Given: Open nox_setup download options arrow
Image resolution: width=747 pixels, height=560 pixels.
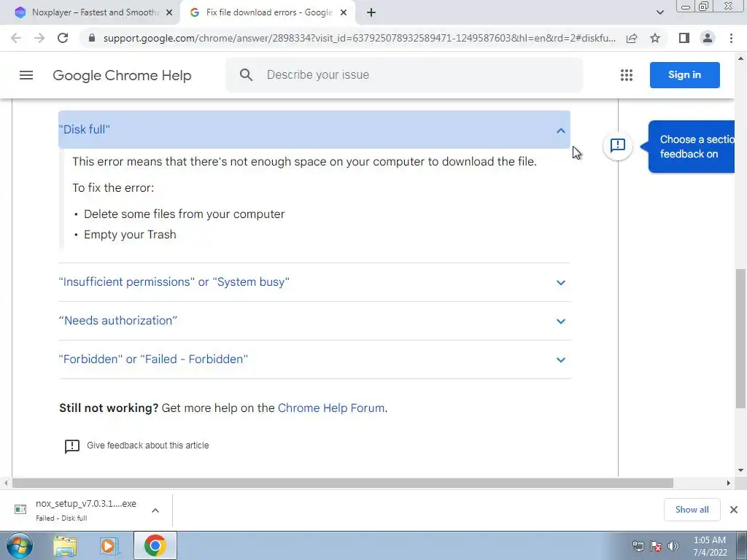Looking at the screenshot, I should (x=155, y=510).
